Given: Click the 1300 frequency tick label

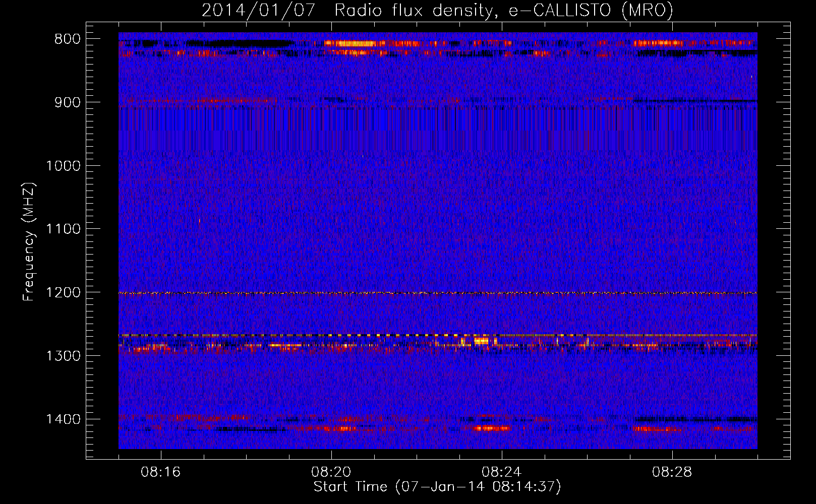Looking at the screenshot, I should (63, 356).
